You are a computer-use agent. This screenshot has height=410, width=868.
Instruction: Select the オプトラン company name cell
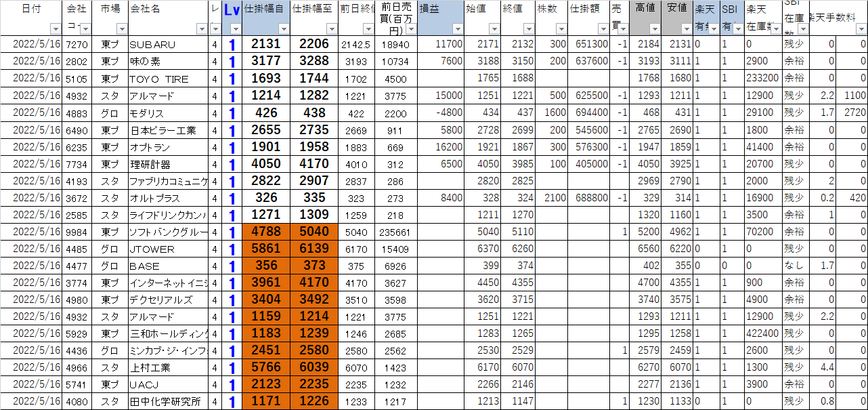[169, 146]
